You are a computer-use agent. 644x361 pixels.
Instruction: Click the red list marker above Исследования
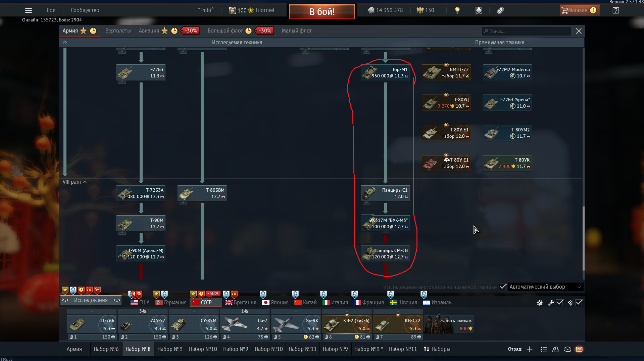click(x=89, y=290)
